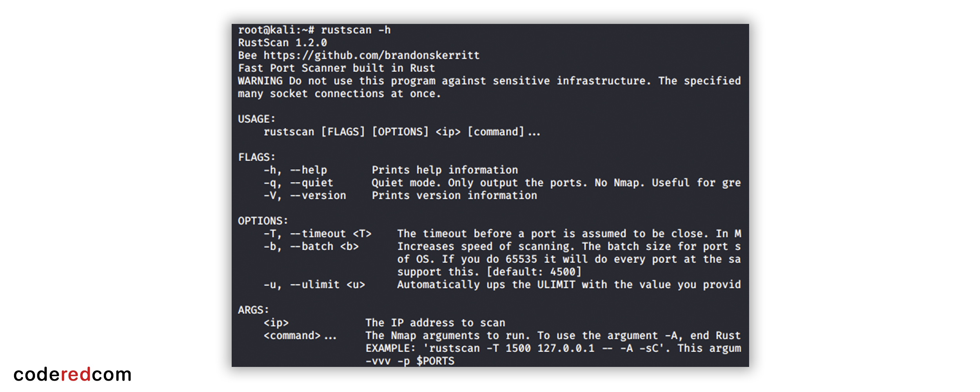Click the [default: 4500] text
This screenshot has width=980, height=392.
(534, 272)
